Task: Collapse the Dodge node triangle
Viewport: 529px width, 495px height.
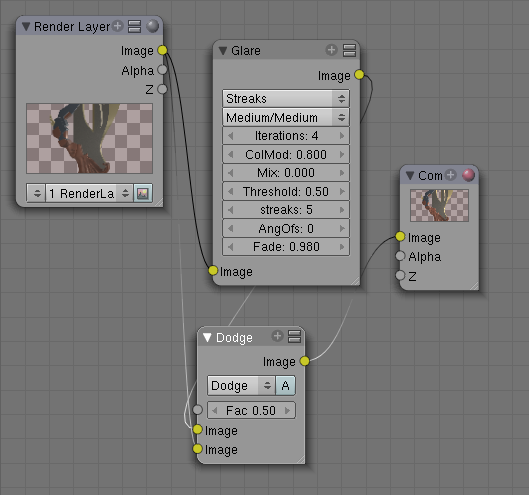Action: tap(207, 337)
